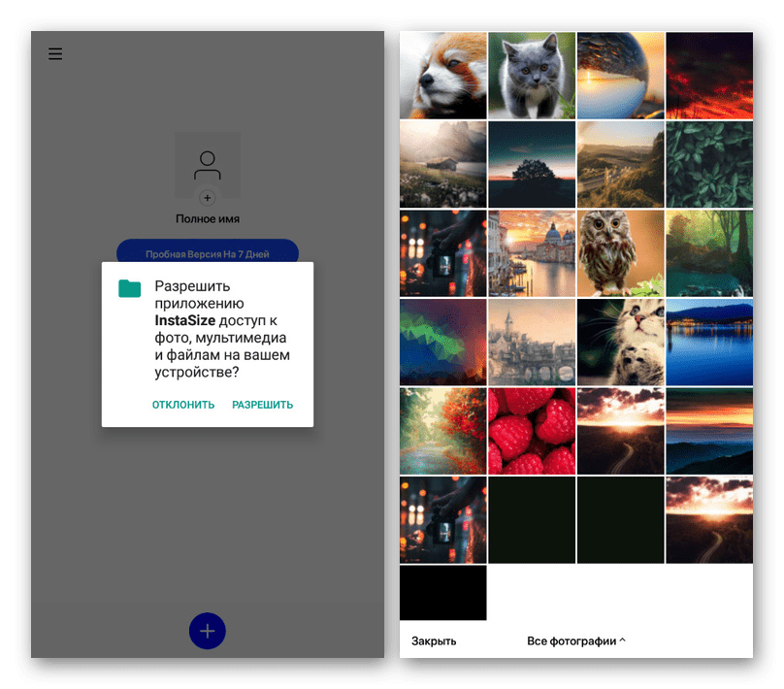Select the green leaves photo
The image size is (784, 689).
pos(709,165)
